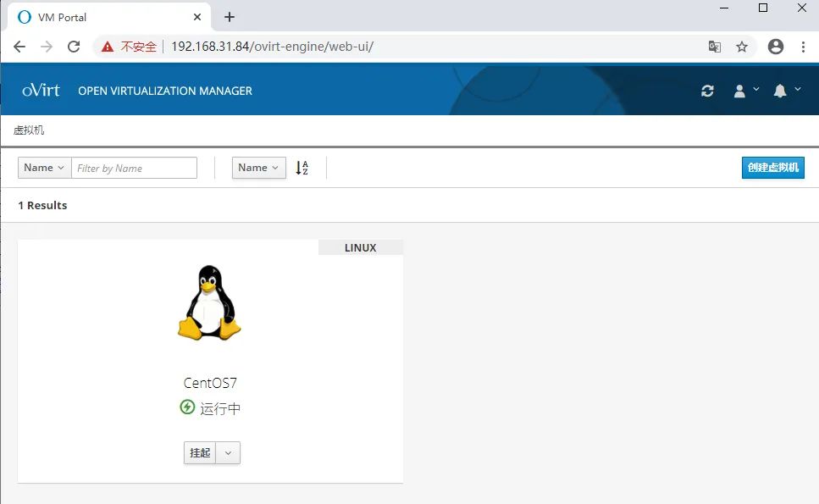Open the CentOS7 VM name link
This screenshot has height=504, width=819.
coord(210,383)
